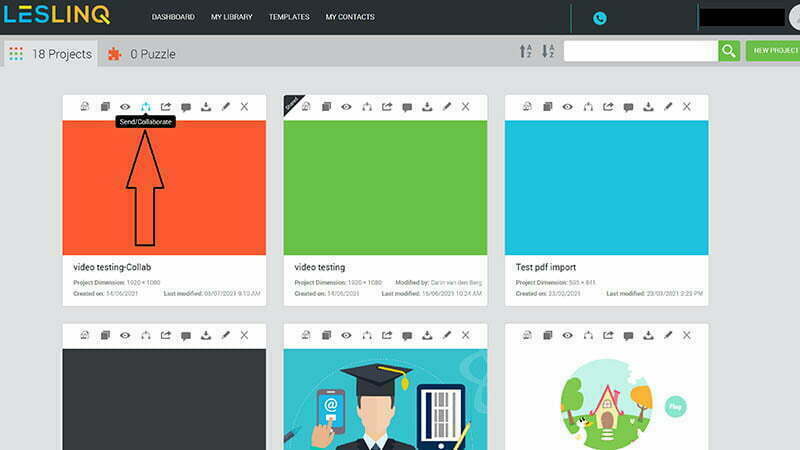Share the dark gray thumbnail project

click(166, 335)
